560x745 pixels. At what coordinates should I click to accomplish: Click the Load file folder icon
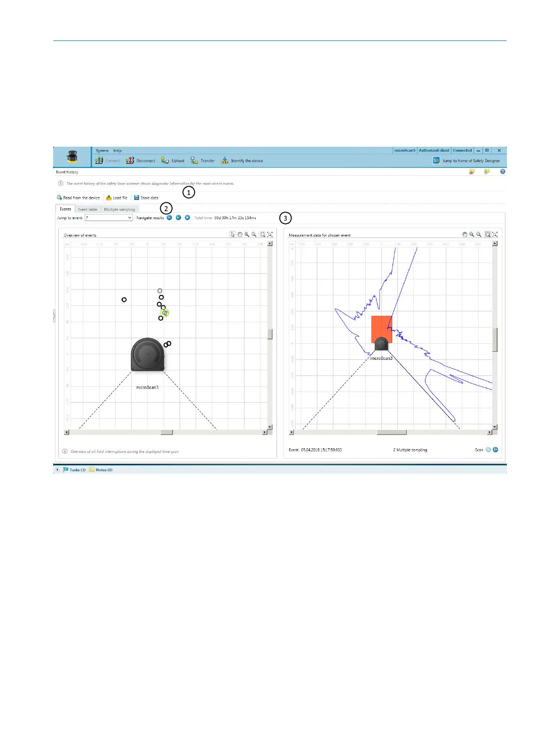click(x=109, y=198)
